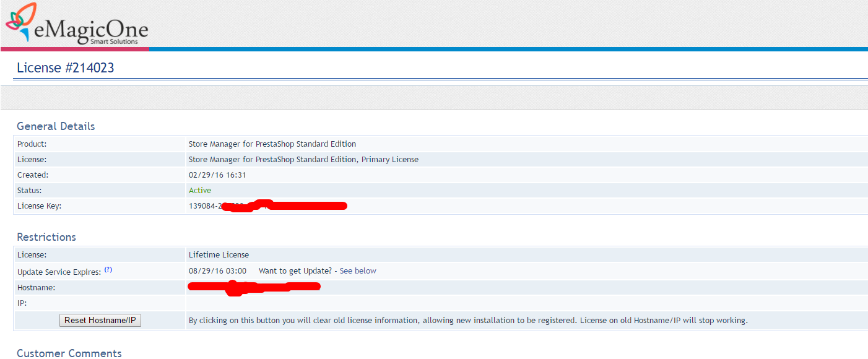Click the Lifetime License value
The height and width of the screenshot is (359, 868).
(x=219, y=255)
